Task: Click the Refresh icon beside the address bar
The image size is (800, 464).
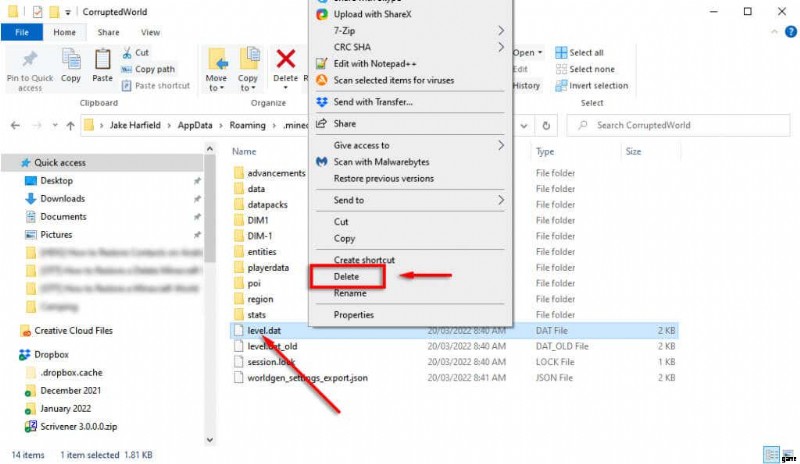Action: pos(546,125)
